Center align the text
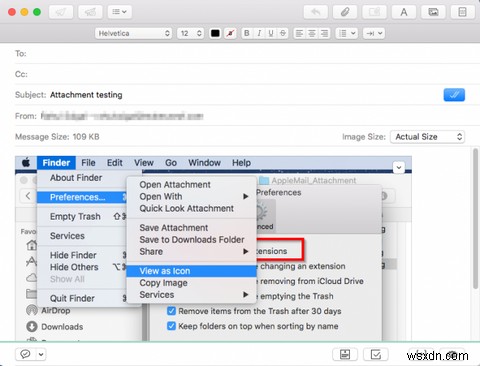 coord(312,33)
